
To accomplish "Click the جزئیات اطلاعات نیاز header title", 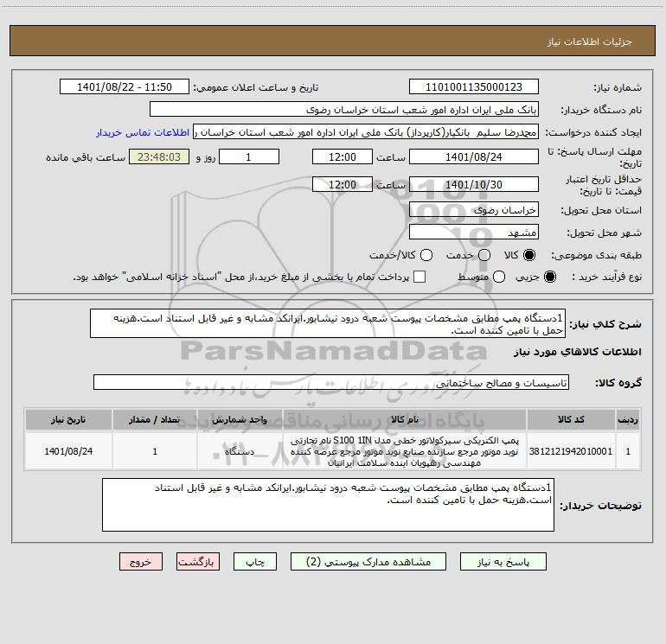I will click(590, 41).
